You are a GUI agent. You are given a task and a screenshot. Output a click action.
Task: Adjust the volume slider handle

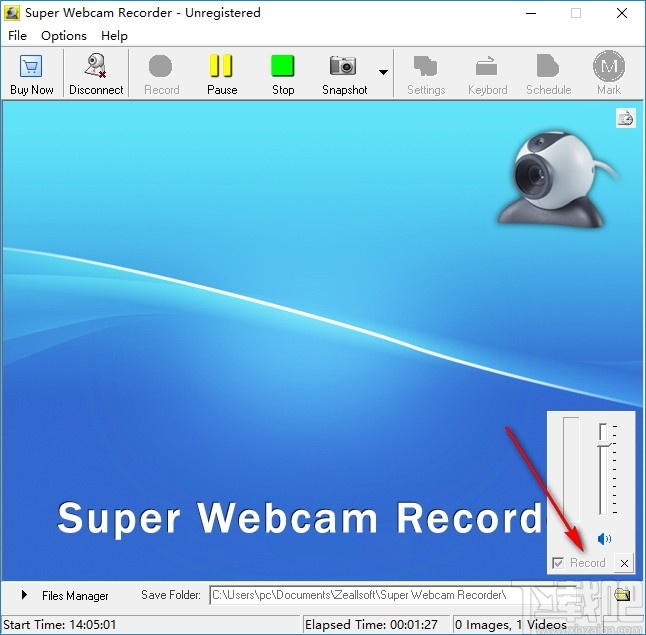coord(604,444)
